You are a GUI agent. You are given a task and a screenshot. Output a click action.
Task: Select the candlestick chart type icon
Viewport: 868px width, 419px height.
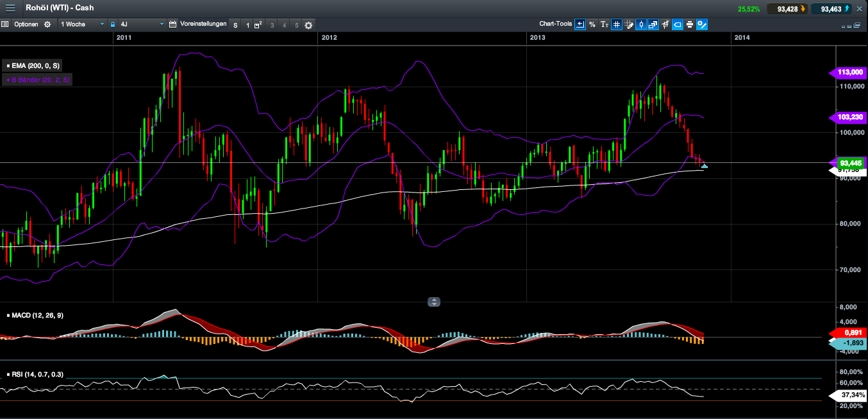coord(642,24)
